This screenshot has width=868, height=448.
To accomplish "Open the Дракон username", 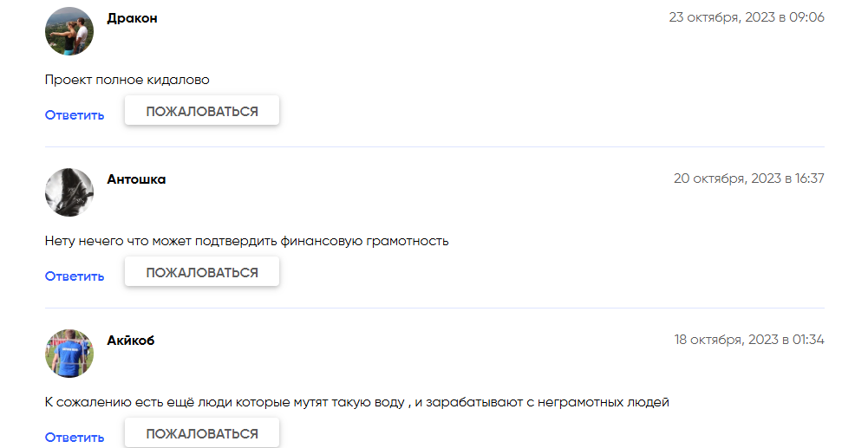I will click(x=132, y=18).
